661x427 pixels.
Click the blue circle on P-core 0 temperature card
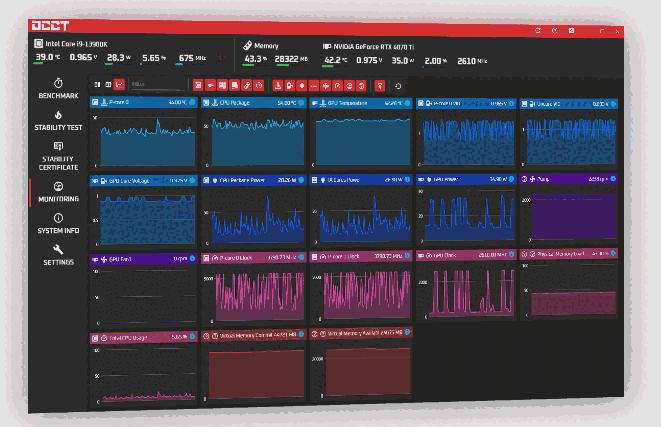pyautogui.click(x=192, y=102)
